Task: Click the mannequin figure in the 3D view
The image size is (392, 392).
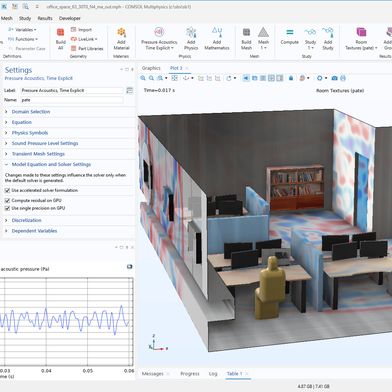Action: 270,287
